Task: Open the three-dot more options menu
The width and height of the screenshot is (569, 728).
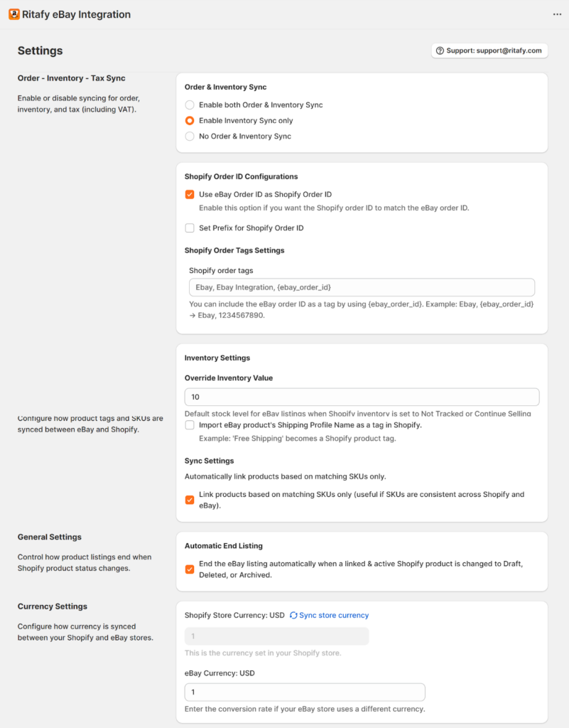Action: coord(557,14)
